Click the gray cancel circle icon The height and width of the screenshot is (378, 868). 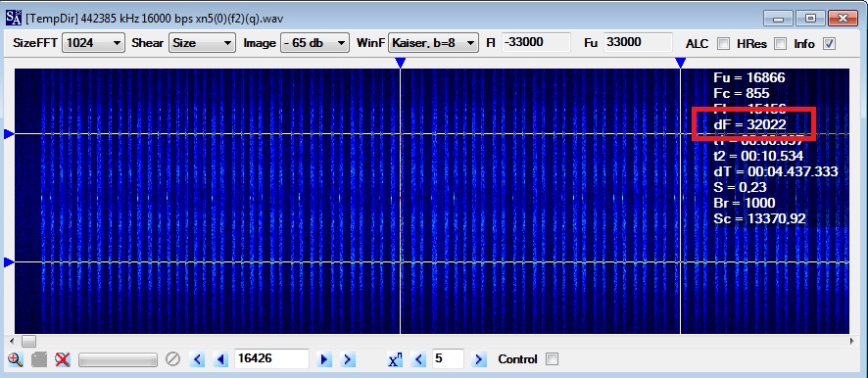(x=172, y=359)
